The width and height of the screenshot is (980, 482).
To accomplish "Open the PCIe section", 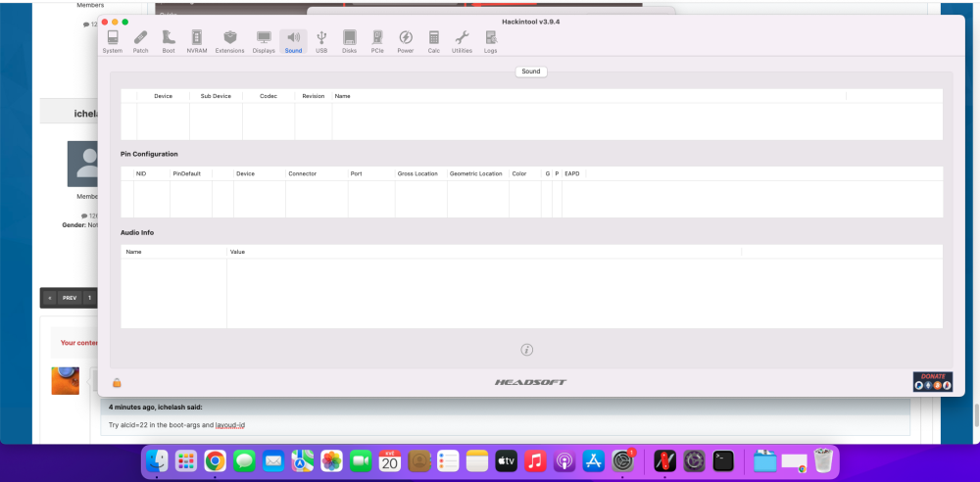I will (377, 41).
